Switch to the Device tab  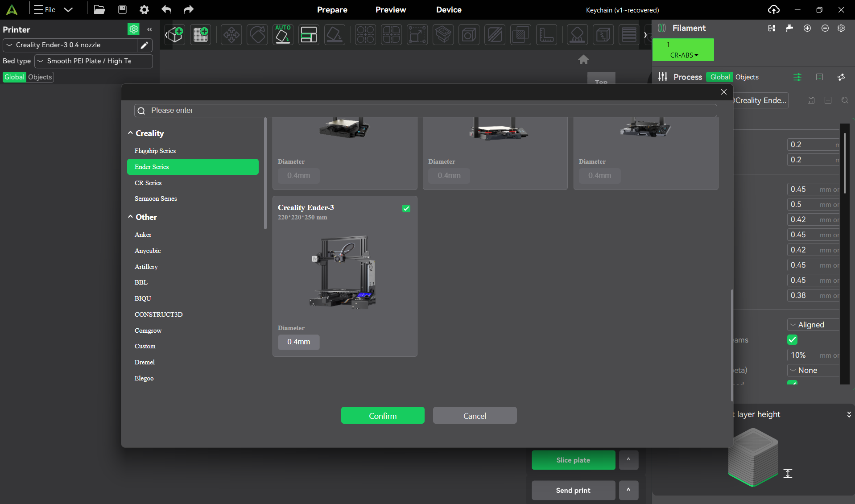pyautogui.click(x=449, y=9)
